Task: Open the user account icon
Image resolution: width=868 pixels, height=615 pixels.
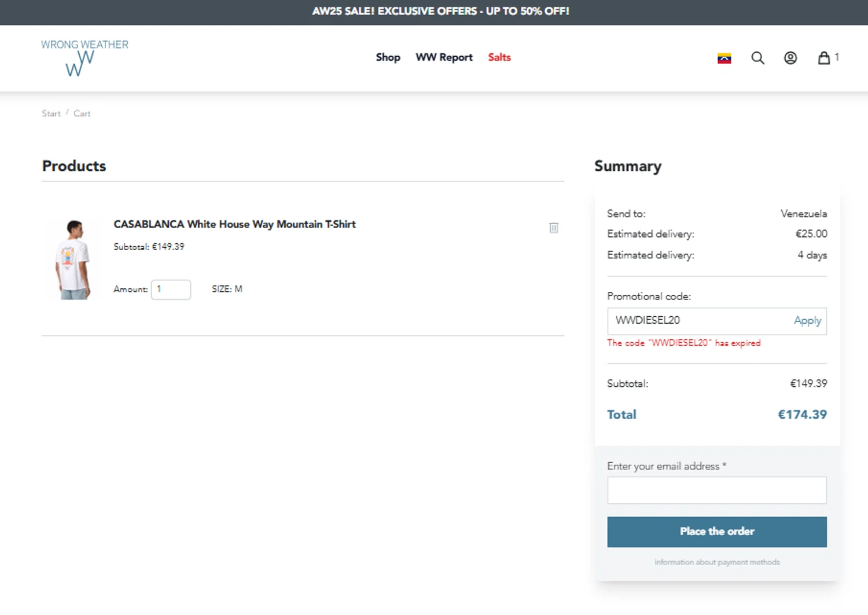Action: pos(790,58)
